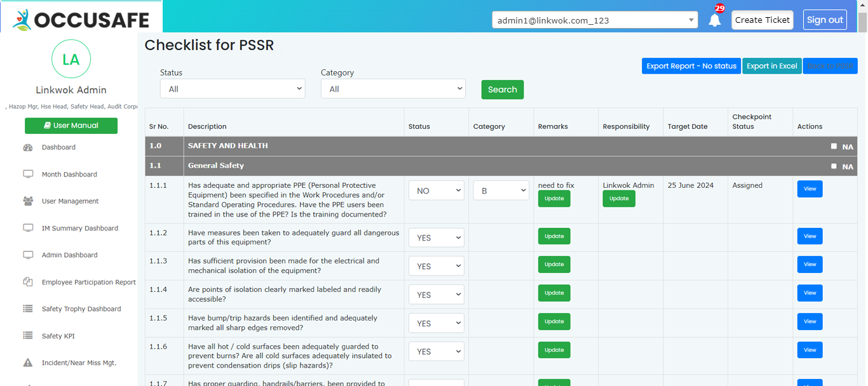Click remarks Update for row 1.1.5
Viewport: 868px width, 386px height.
(554, 322)
